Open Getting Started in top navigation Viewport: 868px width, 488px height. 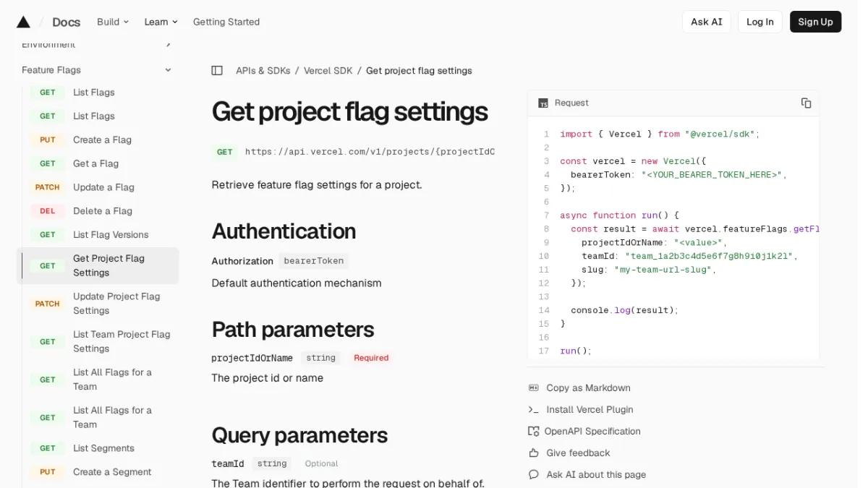click(x=226, y=22)
